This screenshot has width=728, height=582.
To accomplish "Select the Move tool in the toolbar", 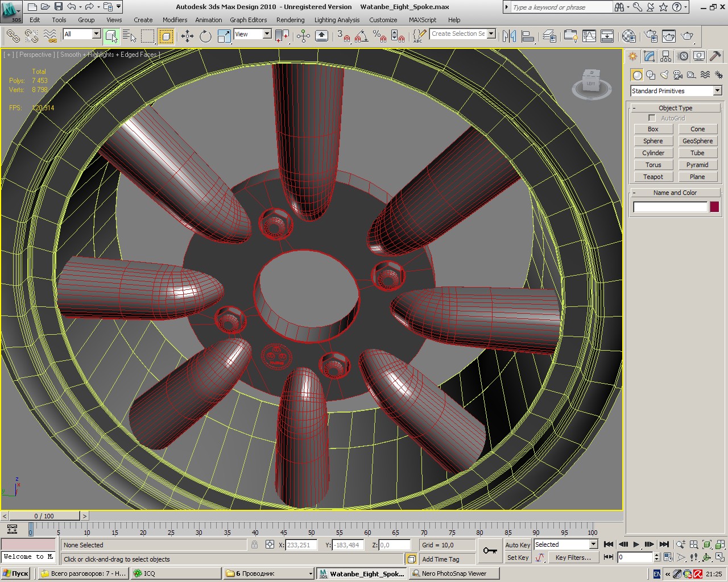I will tap(187, 36).
